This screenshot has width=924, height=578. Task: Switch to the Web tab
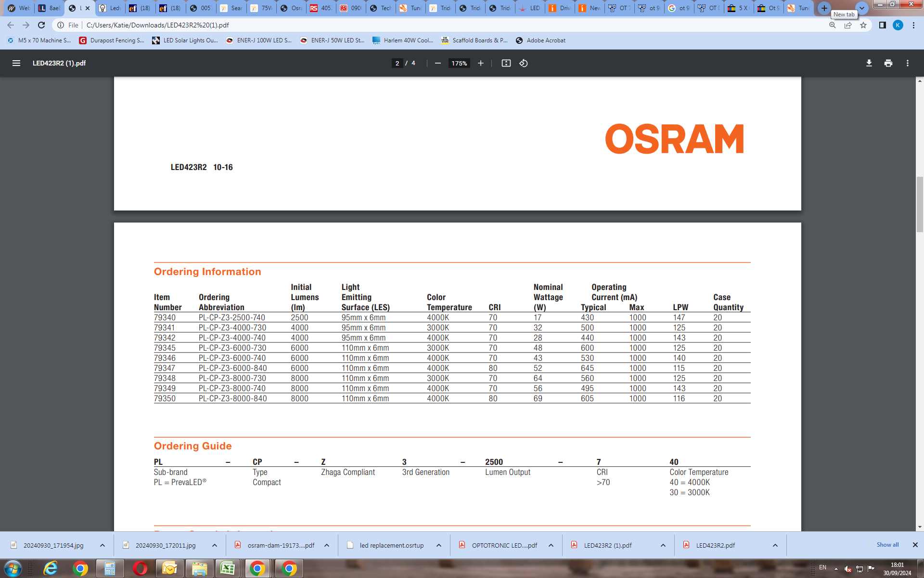click(x=18, y=8)
